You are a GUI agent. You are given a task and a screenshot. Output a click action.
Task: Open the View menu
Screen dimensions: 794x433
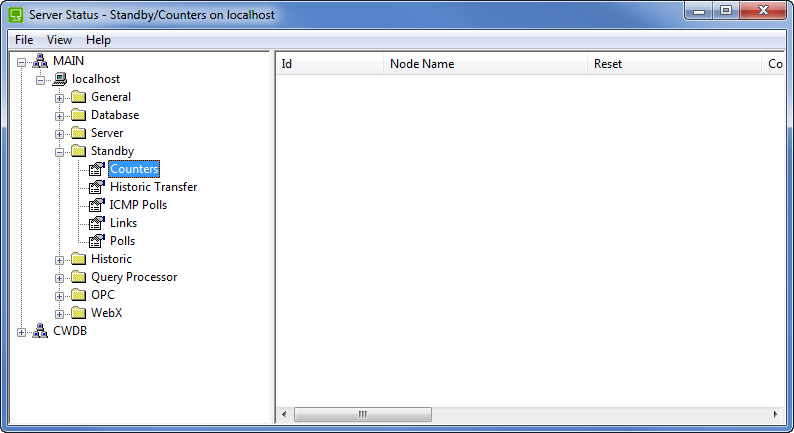60,40
